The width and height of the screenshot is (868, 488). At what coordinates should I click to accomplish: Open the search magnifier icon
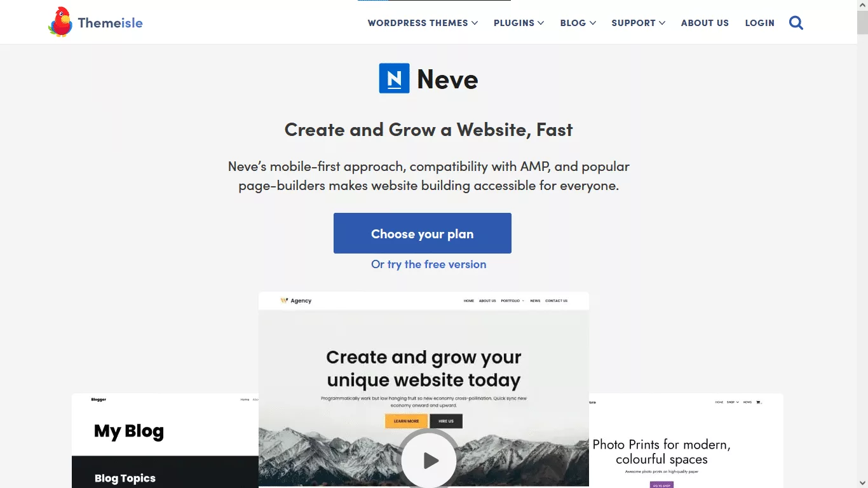click(796, 23)
